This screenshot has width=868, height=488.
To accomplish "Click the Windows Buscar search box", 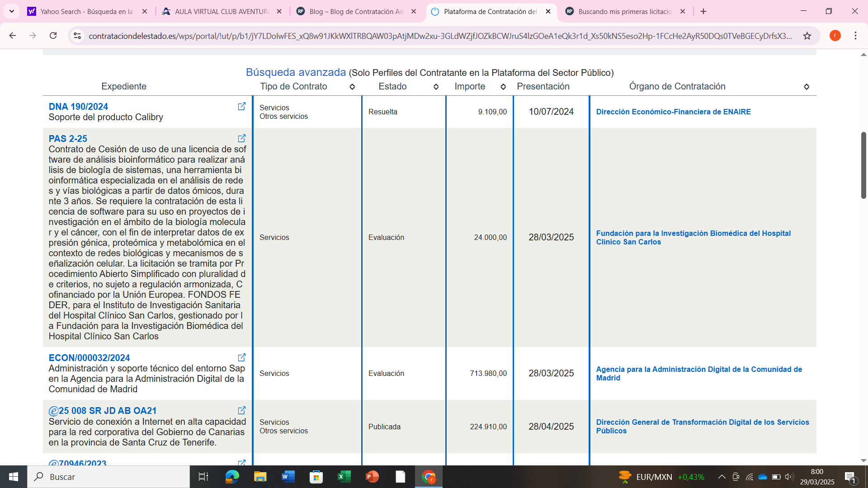I will pyautogui.click(x=108, y=477).
